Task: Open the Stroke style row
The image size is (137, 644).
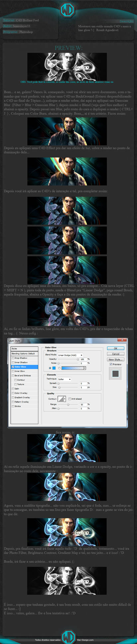Action: [x=25, y=406]
